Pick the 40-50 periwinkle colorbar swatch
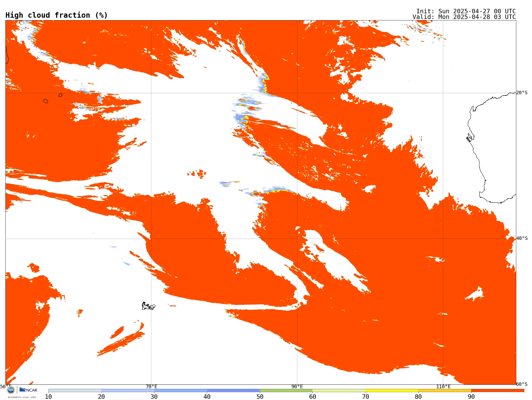Image resolution: width=532 pixels, height=400 pixels. point(233,391)
